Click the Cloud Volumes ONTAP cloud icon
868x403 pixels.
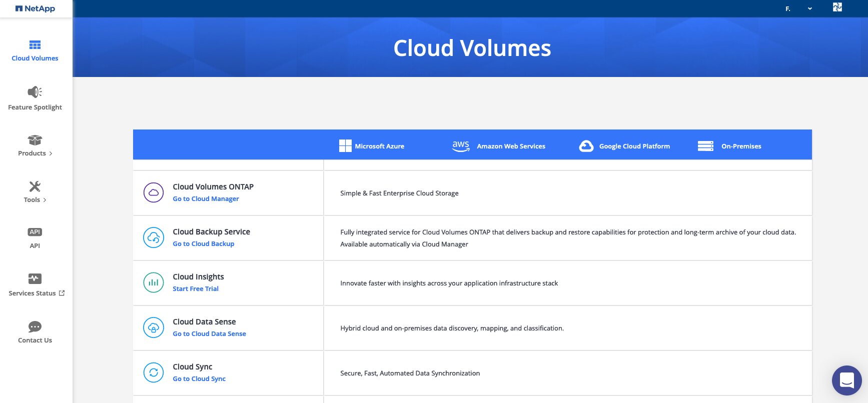coord(154,192)
